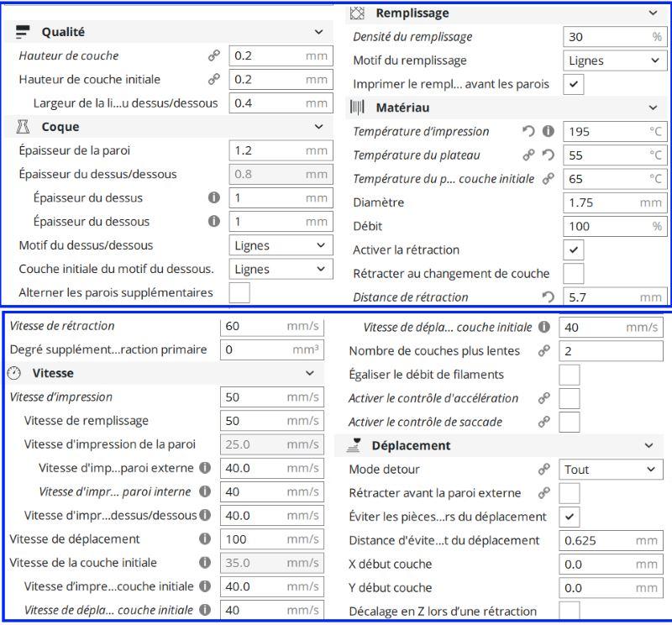The height and width of the screenshot is (625, 672).
Task: Click info icon beside Vitesse de la couche initiale
Action: pos(205,562)
